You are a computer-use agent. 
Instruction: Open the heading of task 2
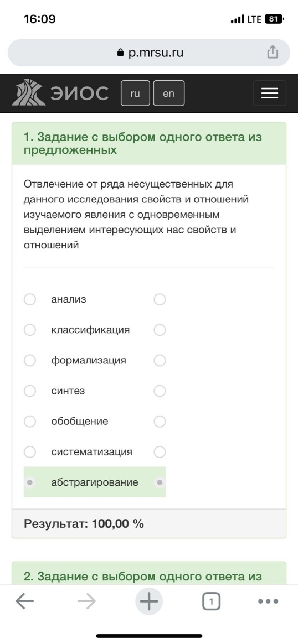point(142,577)
